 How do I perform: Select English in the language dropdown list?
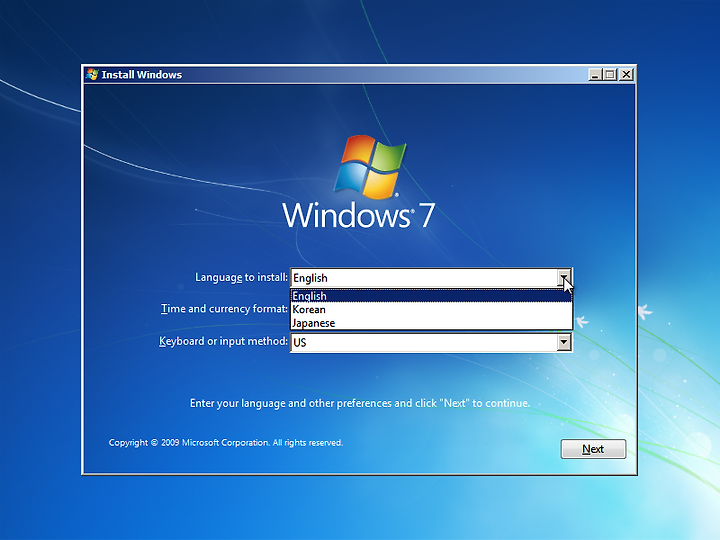[x=431, y=296]
